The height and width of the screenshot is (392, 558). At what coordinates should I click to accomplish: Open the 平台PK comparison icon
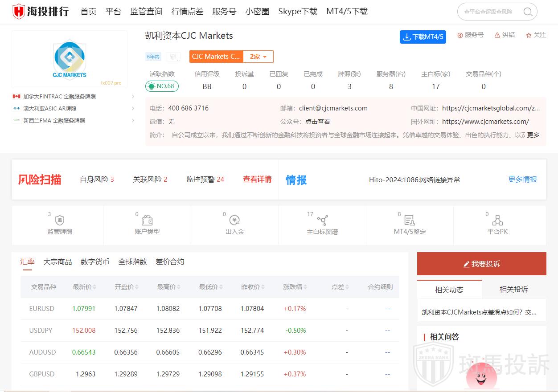(x=497, y=220)
